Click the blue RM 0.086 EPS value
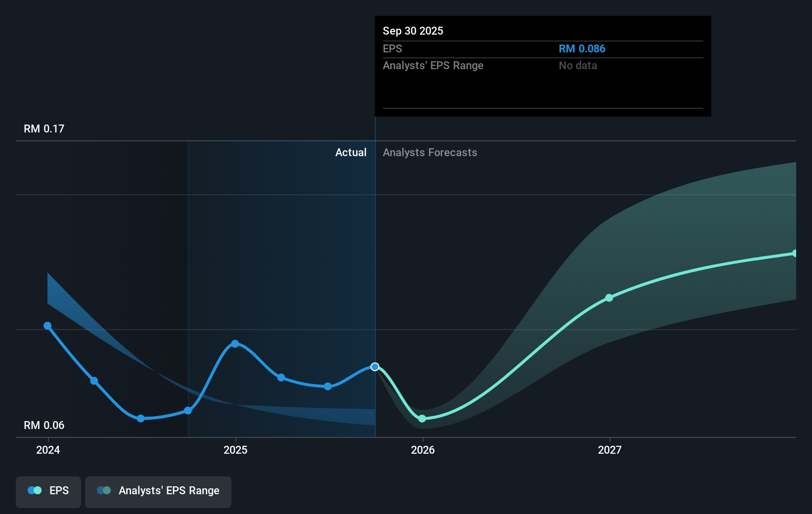The image size is (812, 514). (582, 48)
